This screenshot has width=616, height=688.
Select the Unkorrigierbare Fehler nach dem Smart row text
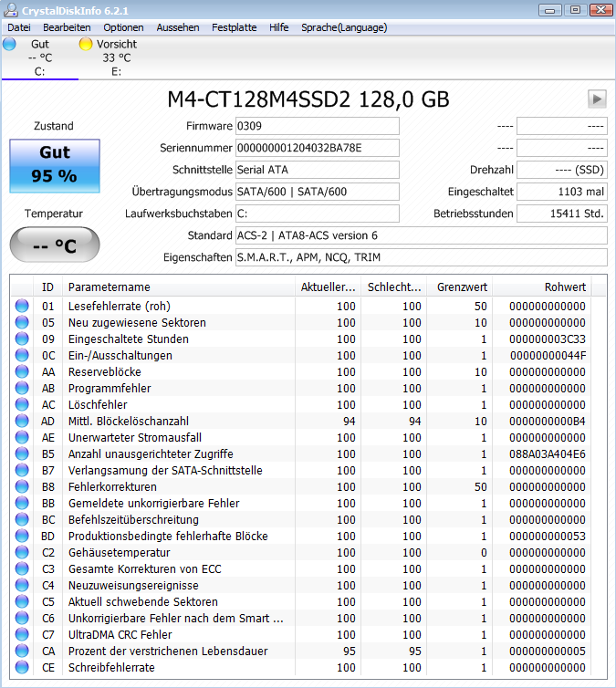tap(176, 619)
